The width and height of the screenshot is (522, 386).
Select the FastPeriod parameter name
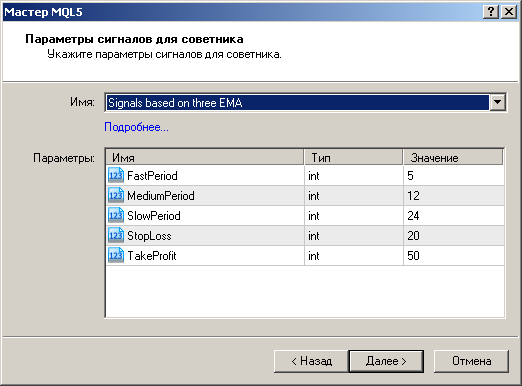coord(152,176)
